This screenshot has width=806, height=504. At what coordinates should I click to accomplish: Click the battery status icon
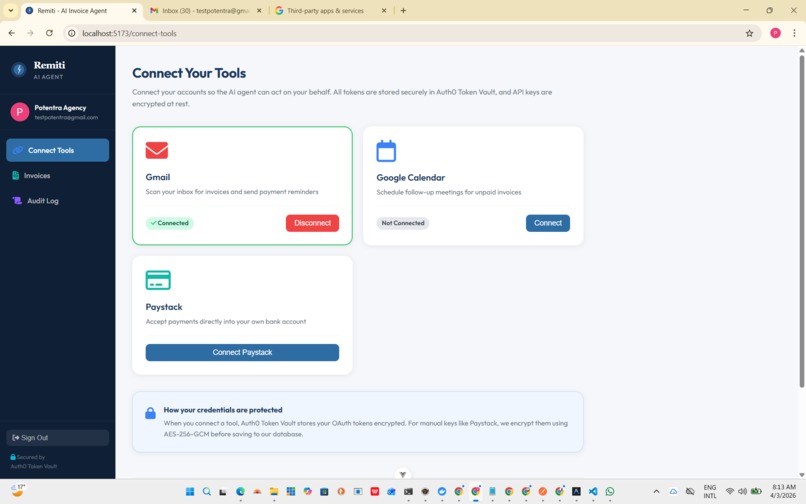pyautogui.click(x=756, y=491)
